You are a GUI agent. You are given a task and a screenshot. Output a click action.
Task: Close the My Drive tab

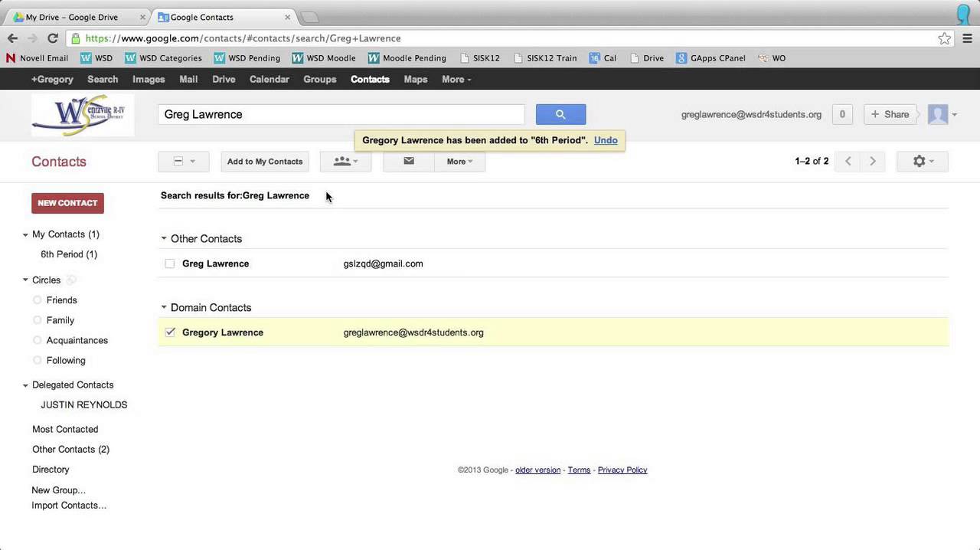142,17
